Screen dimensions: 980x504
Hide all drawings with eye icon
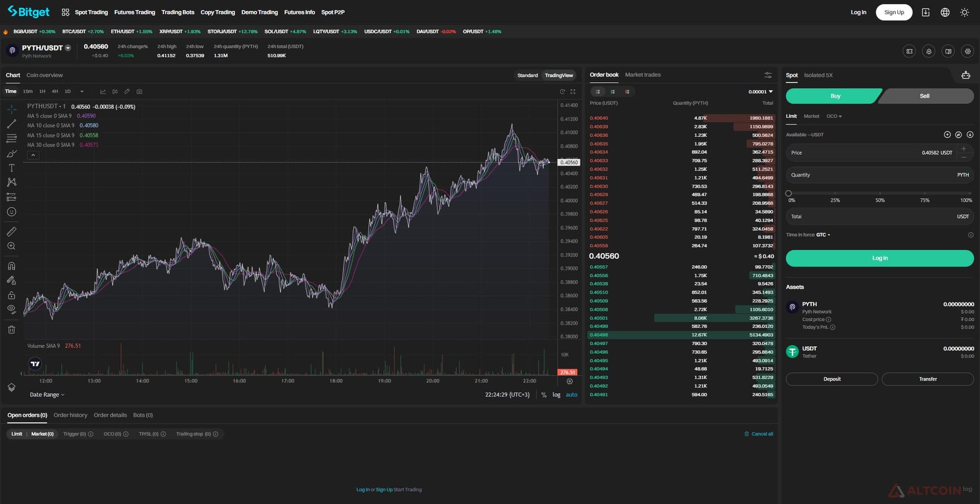[x=12, y=309]
